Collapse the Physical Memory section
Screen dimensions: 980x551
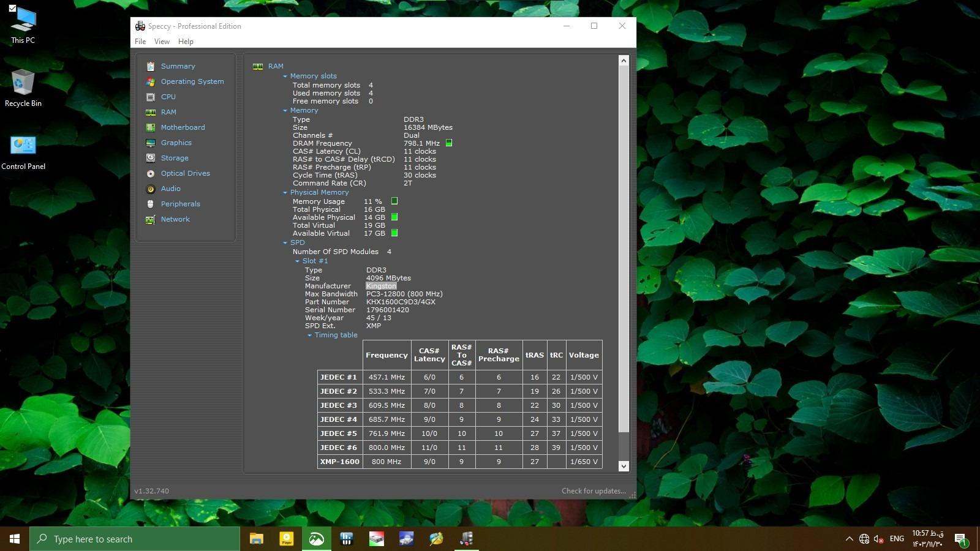click(285, 193)
